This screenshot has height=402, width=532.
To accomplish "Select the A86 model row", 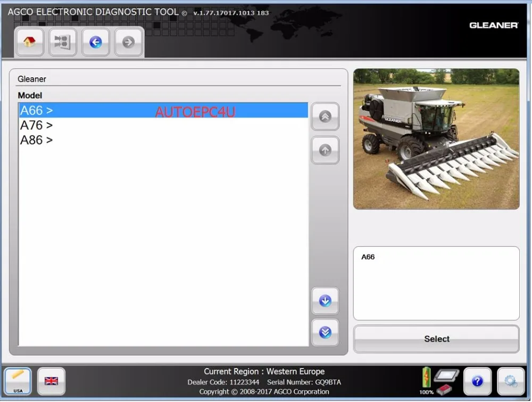I will tap(163, 140).
